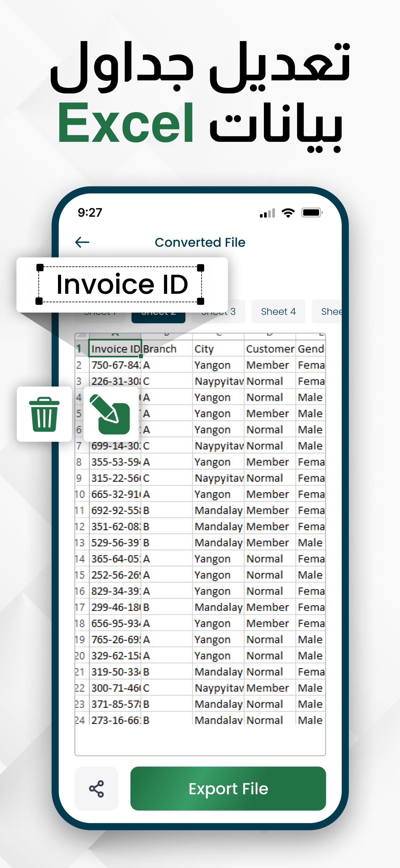Screen dimensions: 400x868
Task: Select Member customer cell in row 18
Action: click(270, 623)
